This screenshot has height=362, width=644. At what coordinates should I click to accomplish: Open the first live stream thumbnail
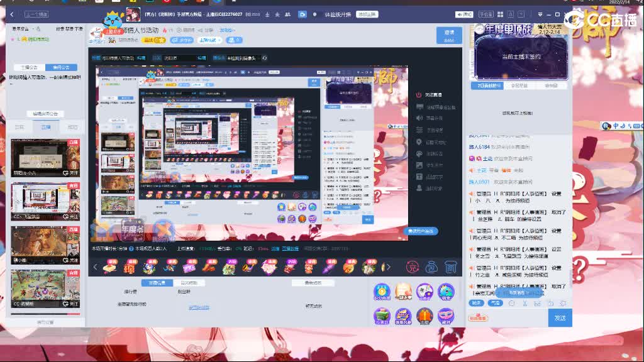(45, 158)
